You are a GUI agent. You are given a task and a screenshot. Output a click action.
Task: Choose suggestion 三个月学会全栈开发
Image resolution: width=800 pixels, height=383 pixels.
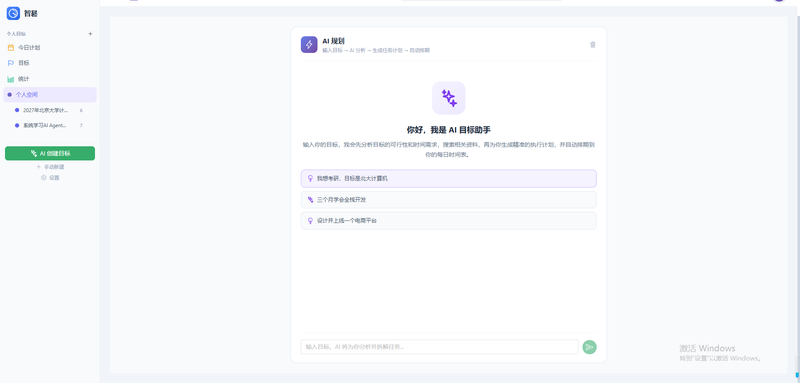448,199
